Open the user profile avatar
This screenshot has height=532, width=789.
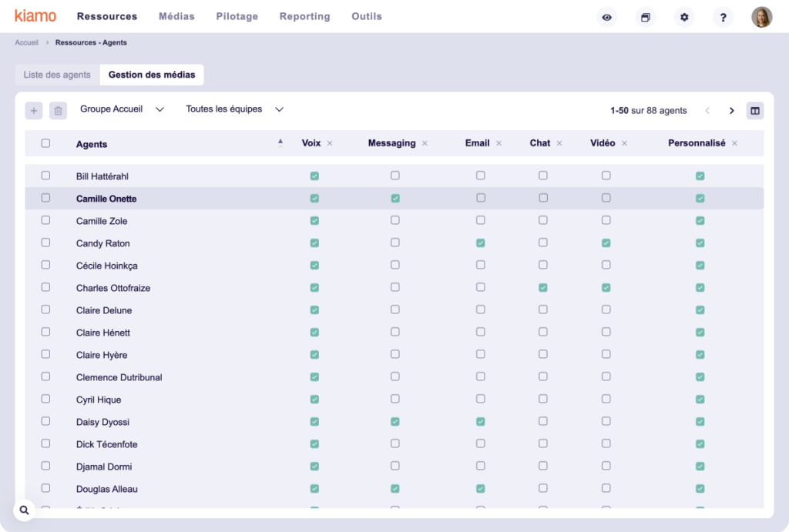(761, 17)
